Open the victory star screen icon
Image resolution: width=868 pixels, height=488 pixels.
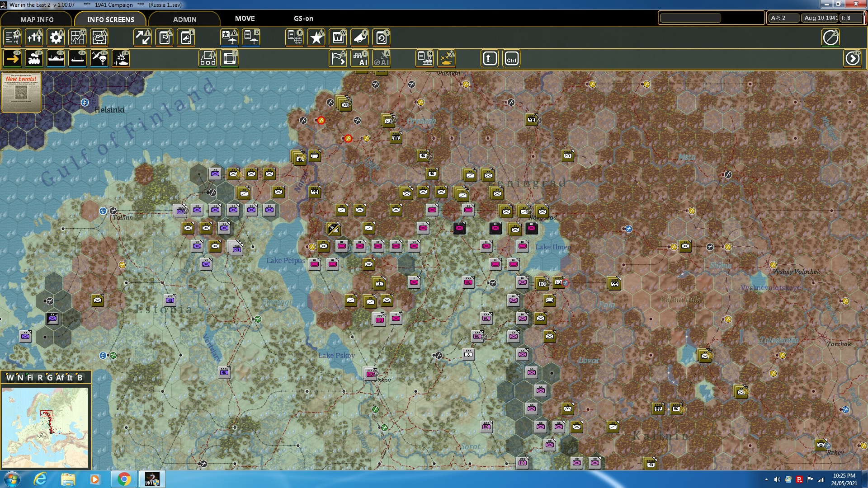(316, 38)
